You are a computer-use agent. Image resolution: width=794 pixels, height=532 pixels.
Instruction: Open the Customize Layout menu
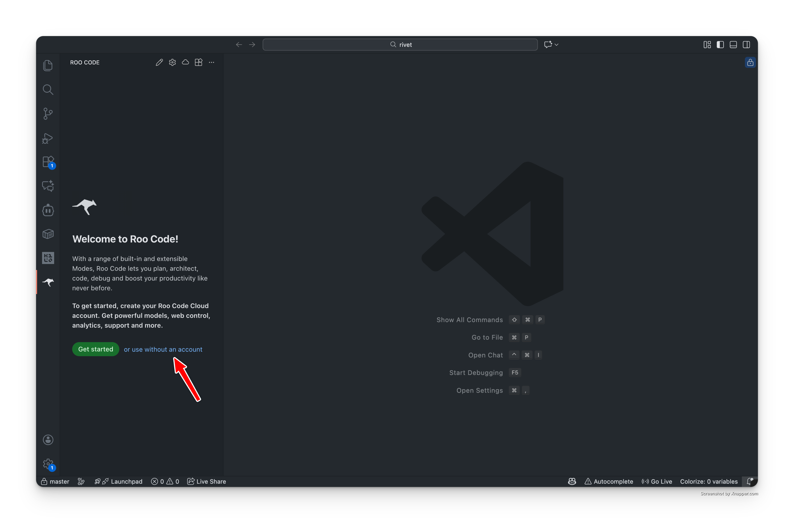(707, 45)
